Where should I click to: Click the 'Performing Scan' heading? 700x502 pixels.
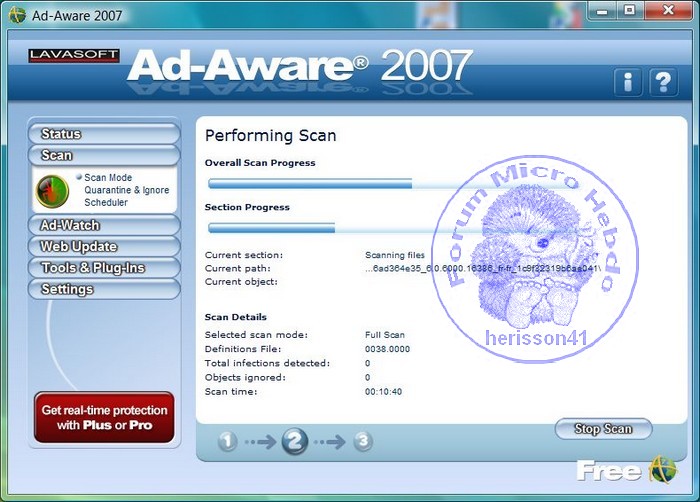pyautogui.click(x=271, y=135)
